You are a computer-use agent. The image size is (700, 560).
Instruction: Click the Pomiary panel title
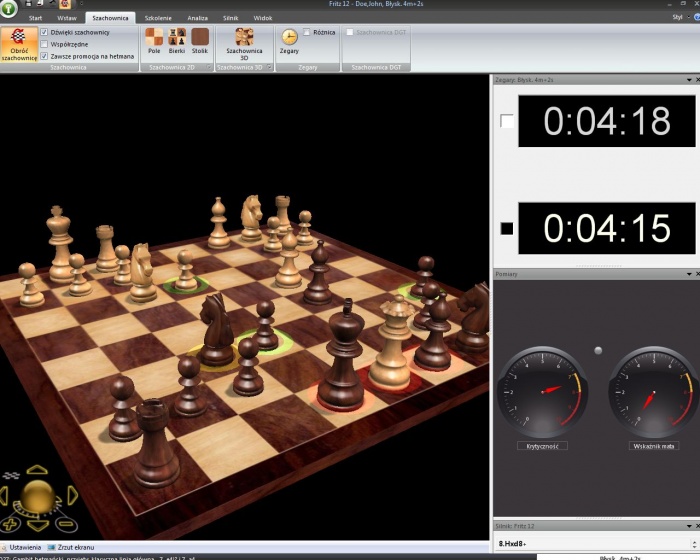tap(506, 274)
